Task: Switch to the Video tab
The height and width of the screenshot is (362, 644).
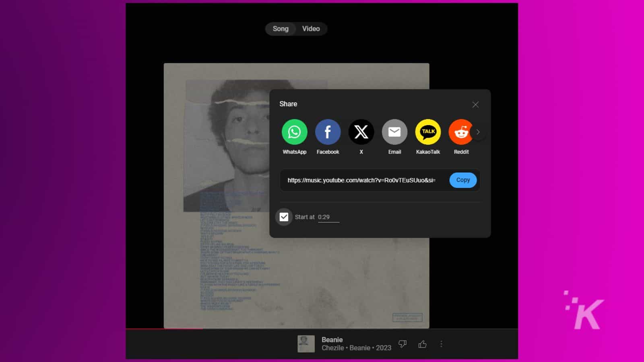Action: [311, 29]
